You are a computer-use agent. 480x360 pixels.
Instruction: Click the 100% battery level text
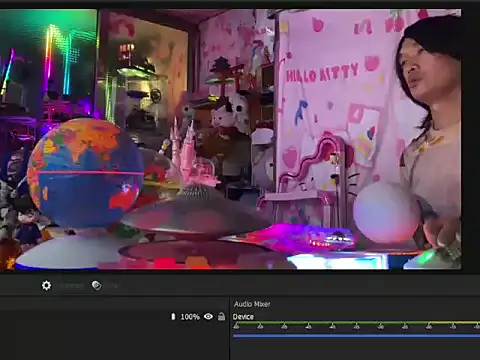pyautogui.click(x=190, y=317)
